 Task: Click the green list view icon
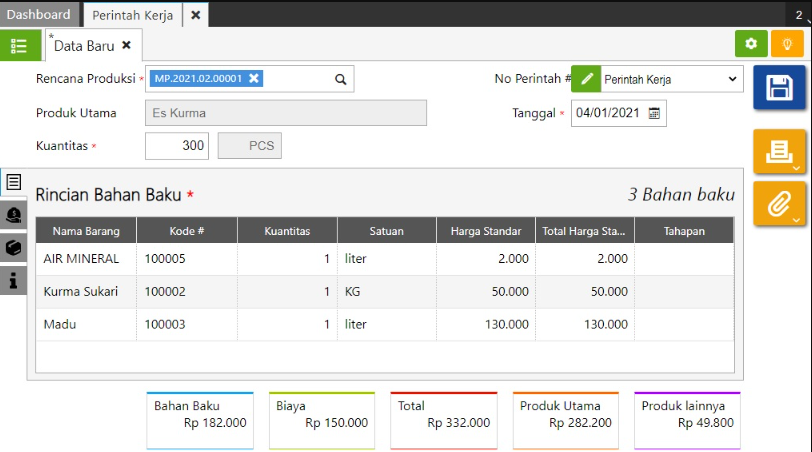(x=20, y=46)
